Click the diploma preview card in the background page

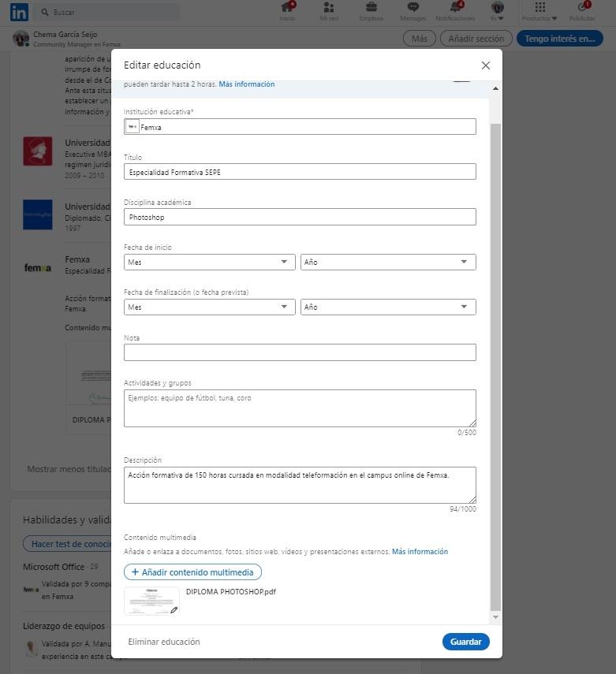point(89,388)
